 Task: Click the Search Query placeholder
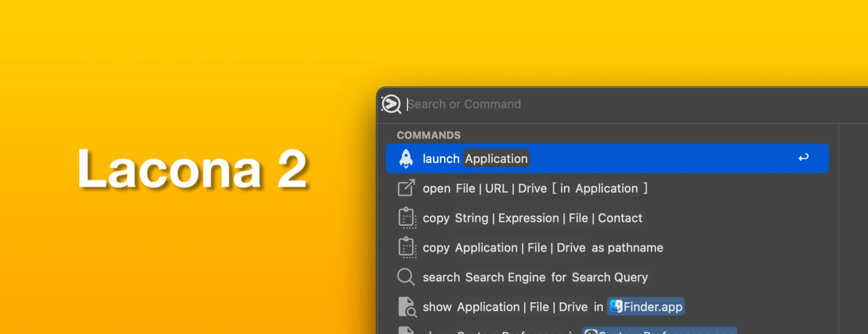pos(610,277)
